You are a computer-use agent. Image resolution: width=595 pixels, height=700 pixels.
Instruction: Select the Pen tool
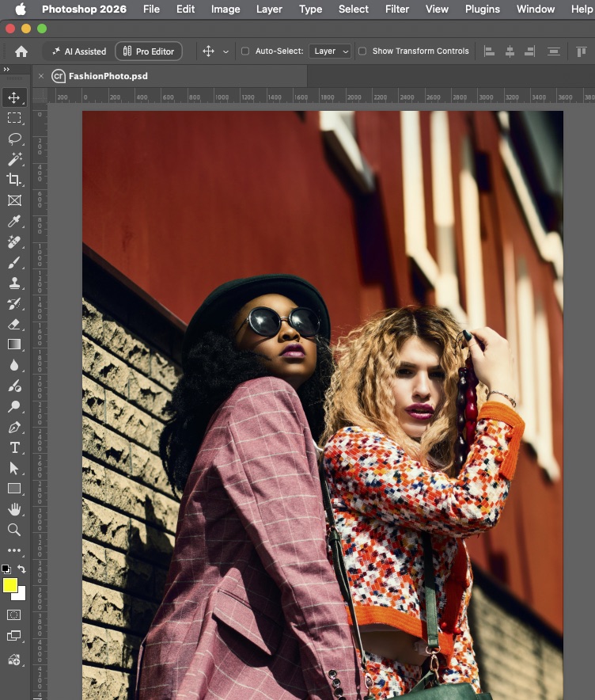[x=13, y=428]
